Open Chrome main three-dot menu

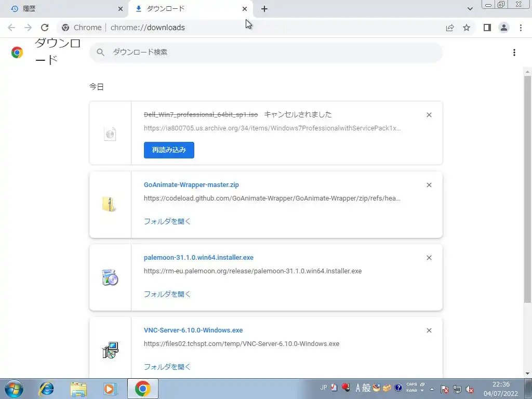521,28
